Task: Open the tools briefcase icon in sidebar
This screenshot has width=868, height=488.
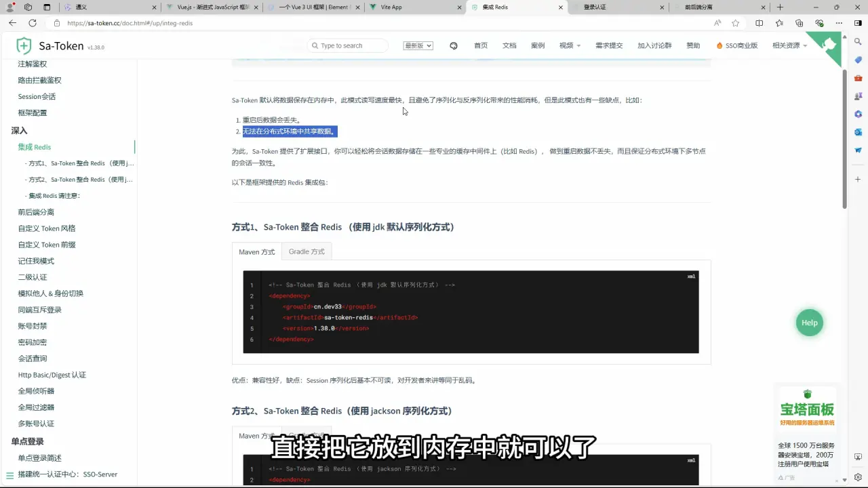Action: (858, 79)
